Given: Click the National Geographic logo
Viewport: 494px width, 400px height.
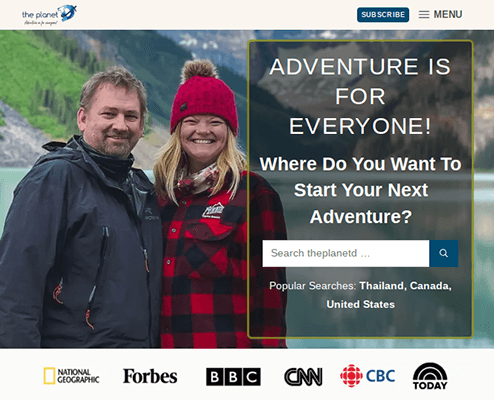Looking at the screenshot, I should (x=71, y=376).
